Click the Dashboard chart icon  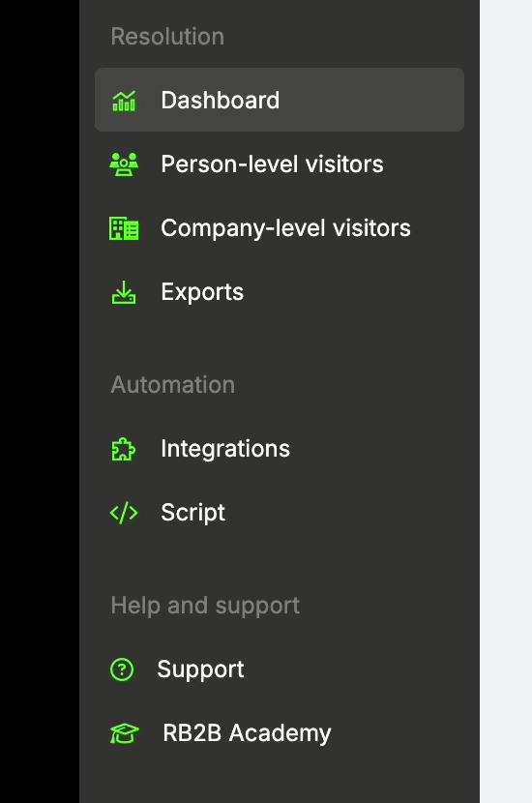tap(124, 101)
